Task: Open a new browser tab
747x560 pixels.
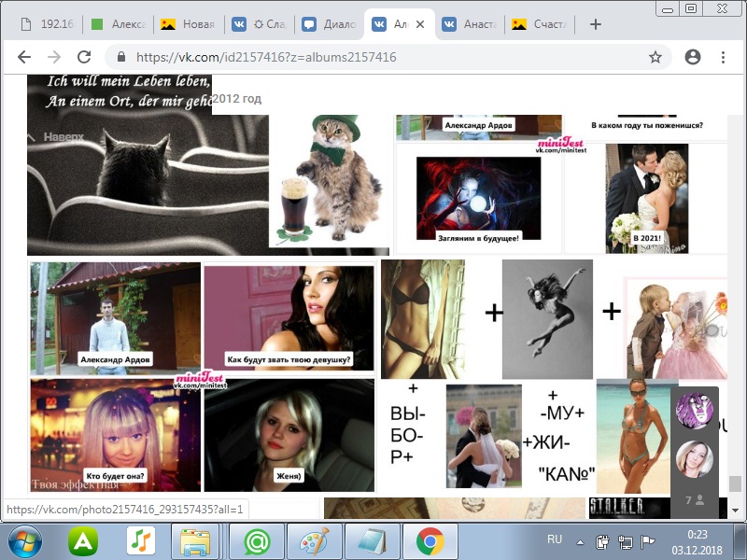Action: 596,24
